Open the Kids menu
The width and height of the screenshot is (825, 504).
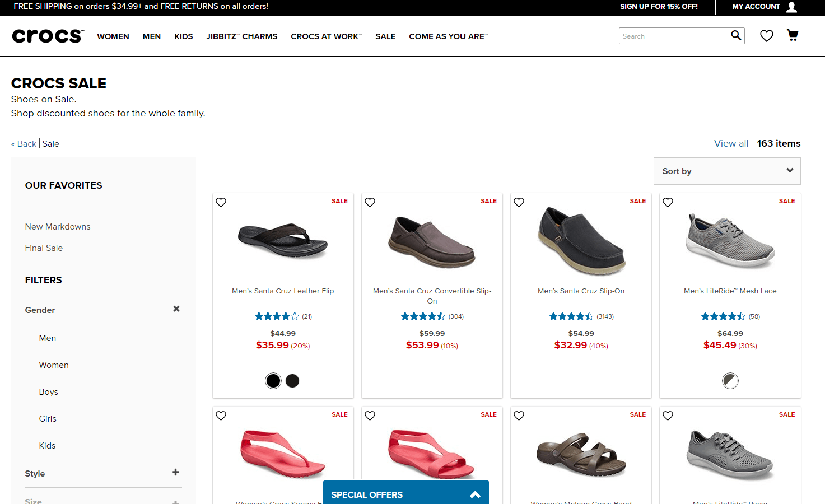[184, 36]
